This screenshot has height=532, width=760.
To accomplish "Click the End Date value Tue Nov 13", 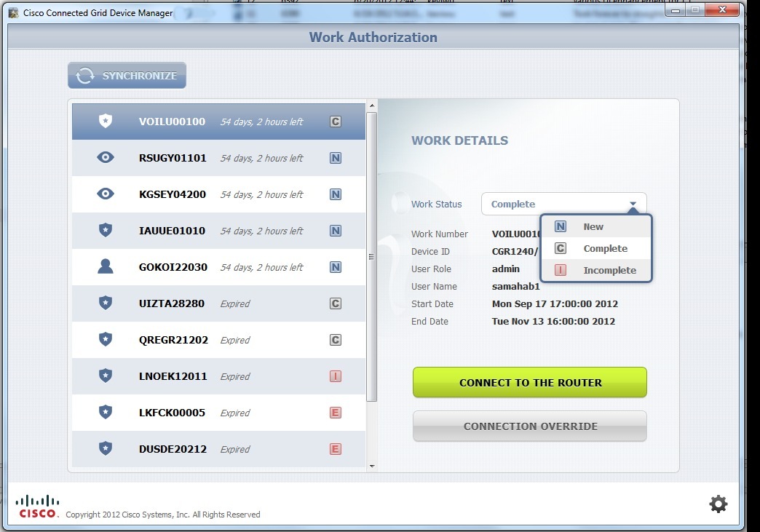I will (x=553, y=321).
